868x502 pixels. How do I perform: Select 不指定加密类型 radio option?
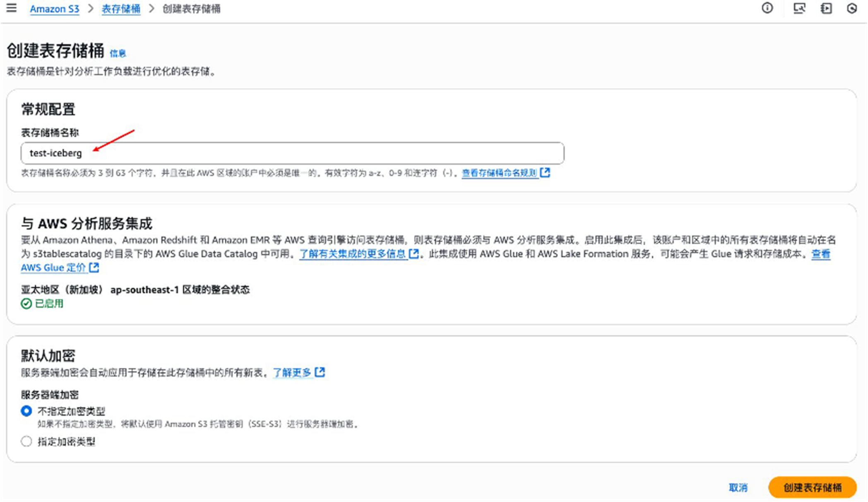tap(26, 411)
